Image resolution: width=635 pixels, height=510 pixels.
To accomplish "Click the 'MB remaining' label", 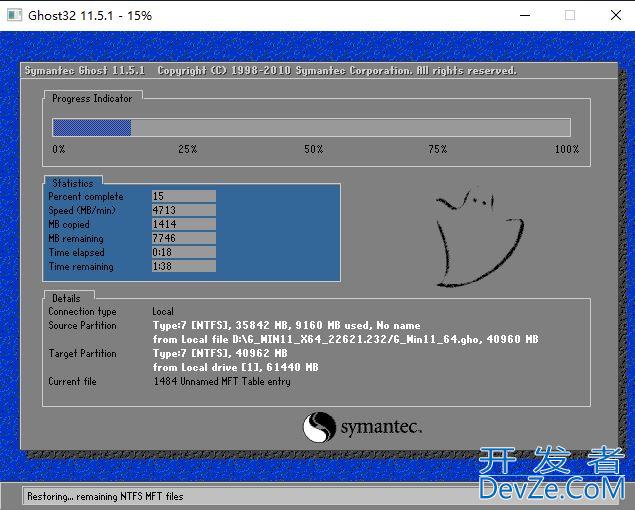I will pos(76,238).
